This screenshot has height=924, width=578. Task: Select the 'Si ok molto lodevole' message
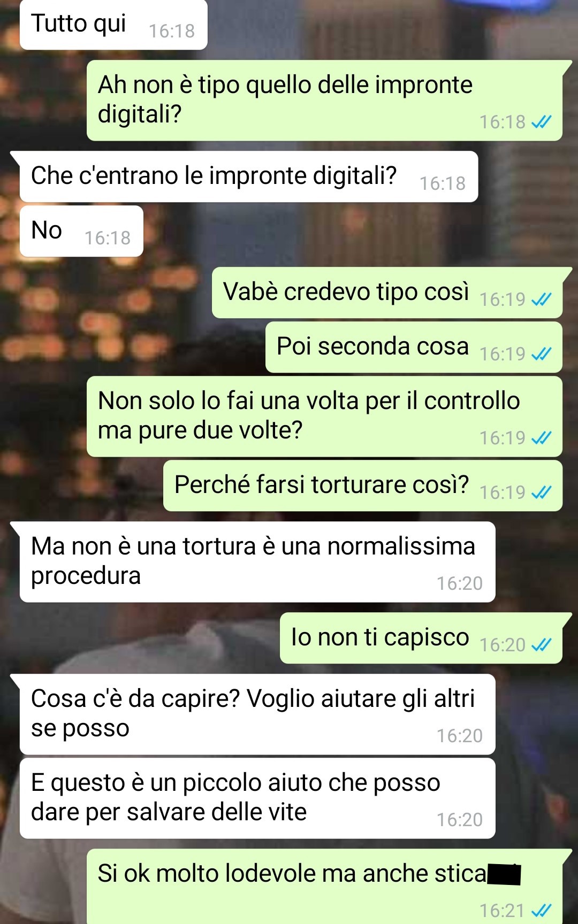coord(324,887)
